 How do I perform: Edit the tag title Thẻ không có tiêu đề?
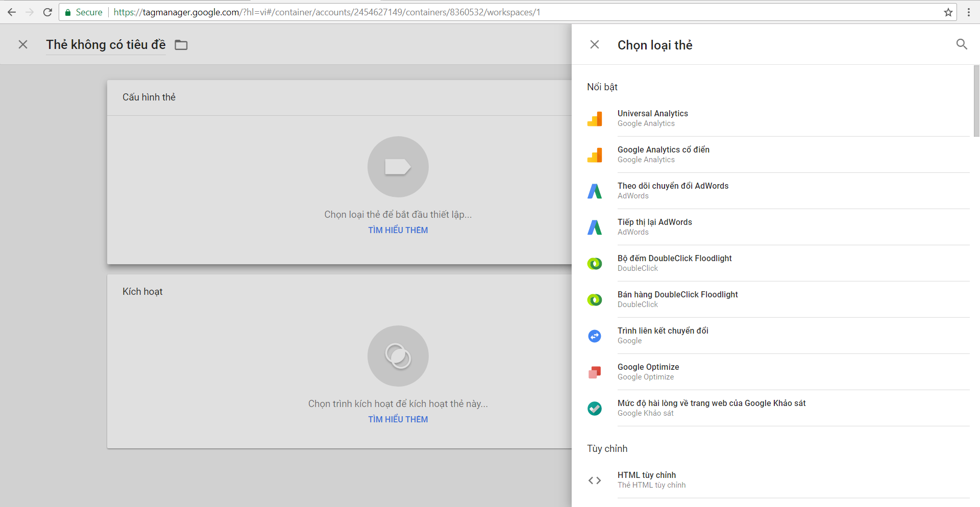106,45
